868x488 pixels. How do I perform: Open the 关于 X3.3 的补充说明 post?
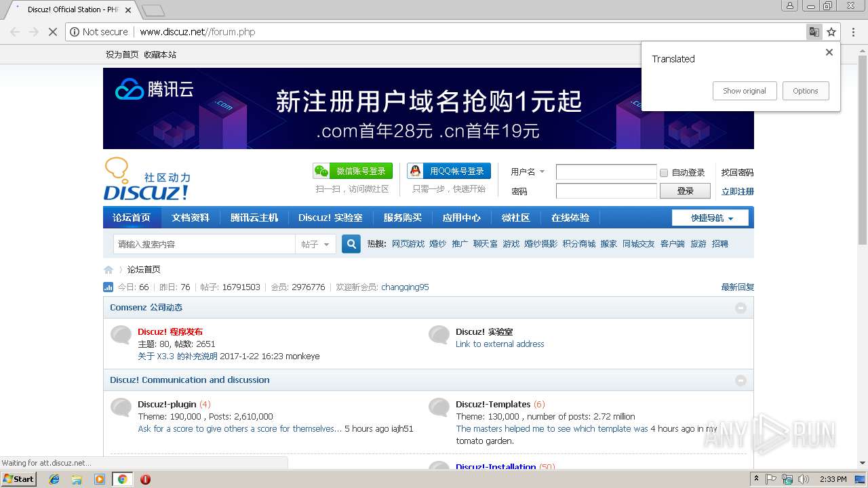178,357
